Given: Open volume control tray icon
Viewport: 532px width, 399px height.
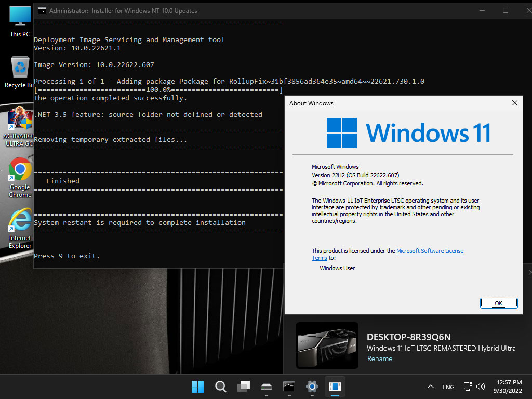Looking at the screenshot, I should click(x=481, y=387).
